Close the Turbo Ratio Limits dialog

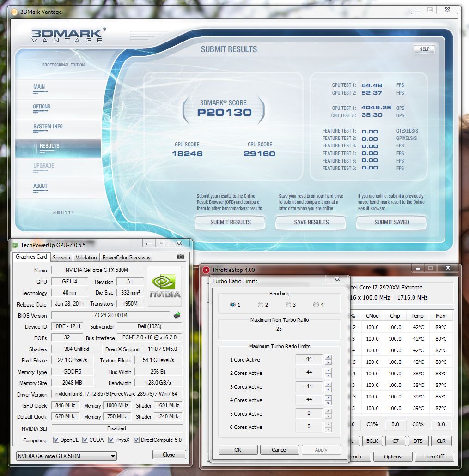pyautogui.click(x=337, y=279)
